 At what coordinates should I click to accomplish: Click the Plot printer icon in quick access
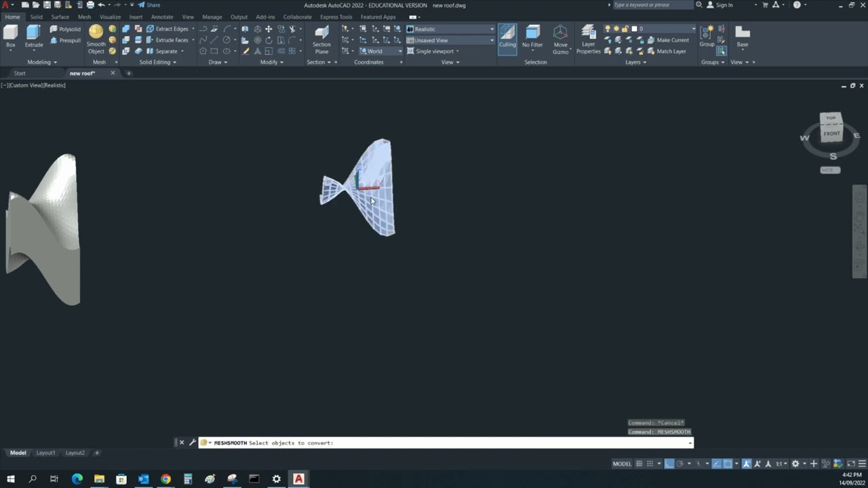[90, 5]
